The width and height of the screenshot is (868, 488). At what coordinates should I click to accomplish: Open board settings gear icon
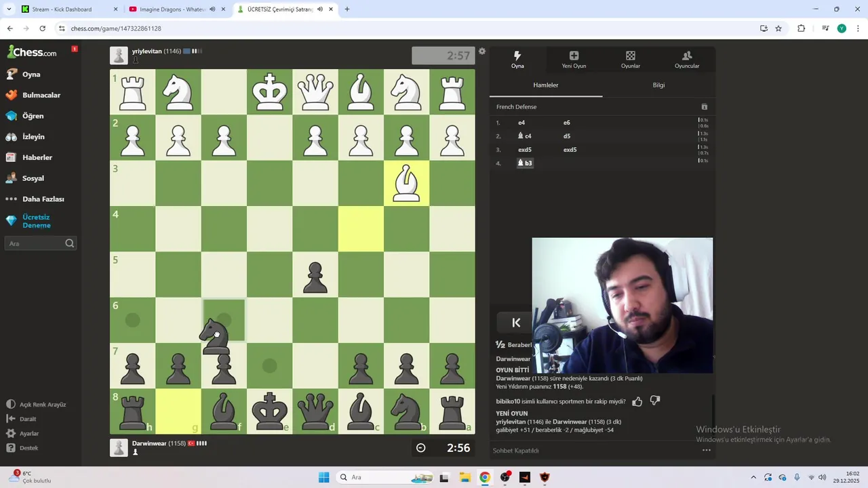[482, 52]
